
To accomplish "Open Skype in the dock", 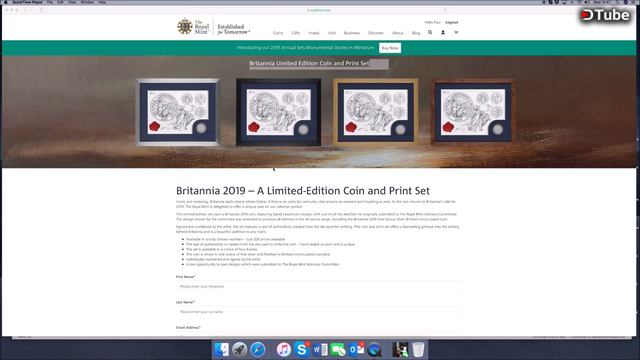I will (302, 349).
